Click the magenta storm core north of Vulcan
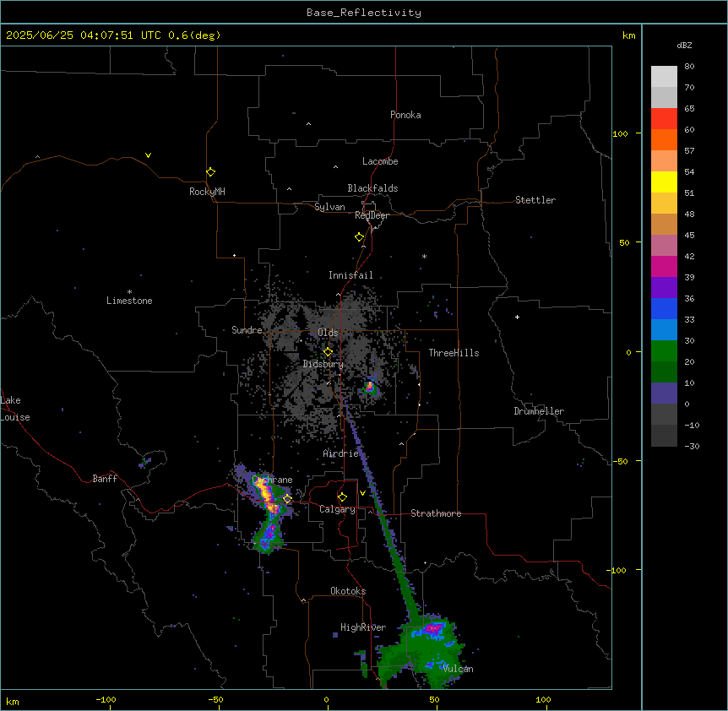The image size is (728, 711). [x=432, y=628]
